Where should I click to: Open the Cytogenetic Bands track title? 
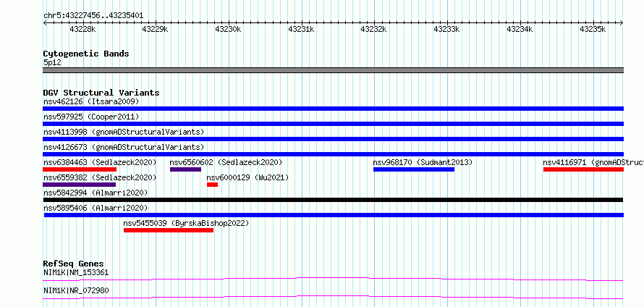tap(86, 54)
